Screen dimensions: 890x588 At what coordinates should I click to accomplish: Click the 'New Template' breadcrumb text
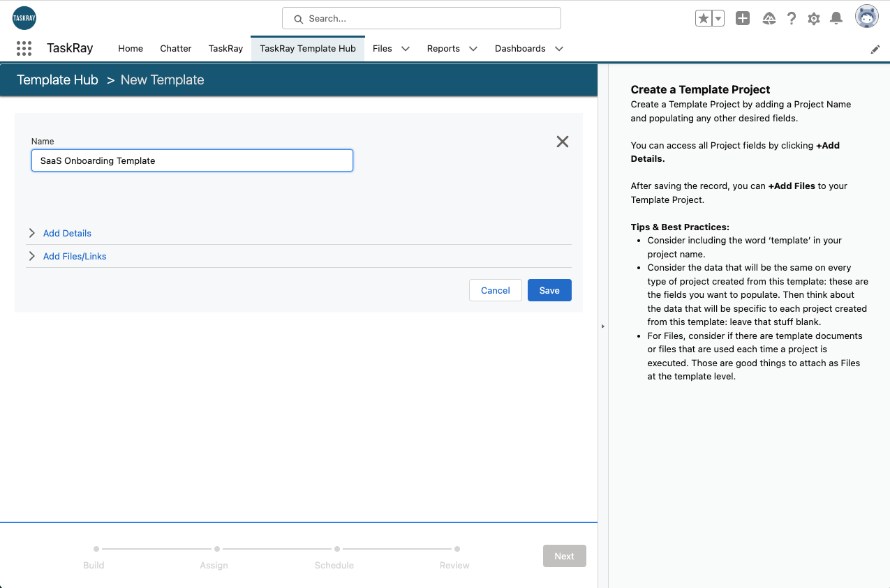163,80
